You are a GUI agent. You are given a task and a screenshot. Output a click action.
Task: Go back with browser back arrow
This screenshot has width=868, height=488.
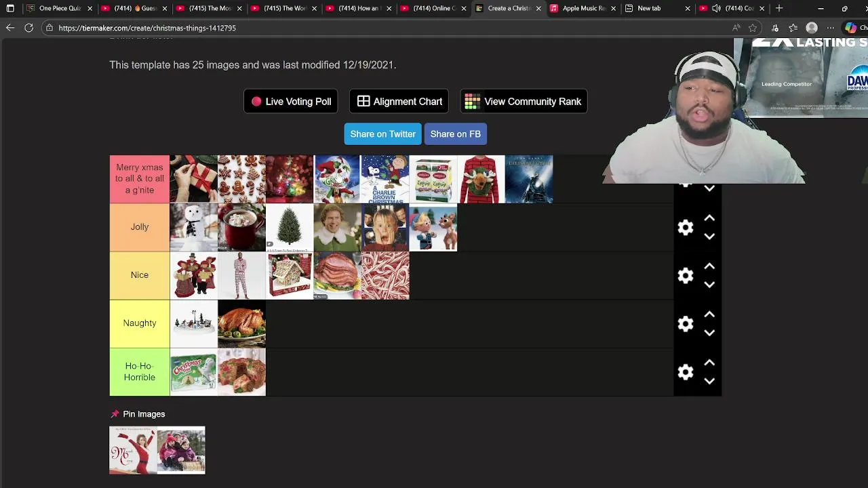10,28
